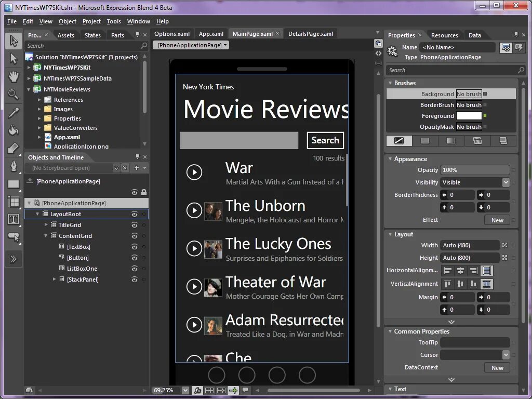
Task: Expand the NYTimesWP7SKit project
Action: pos(29,68)
